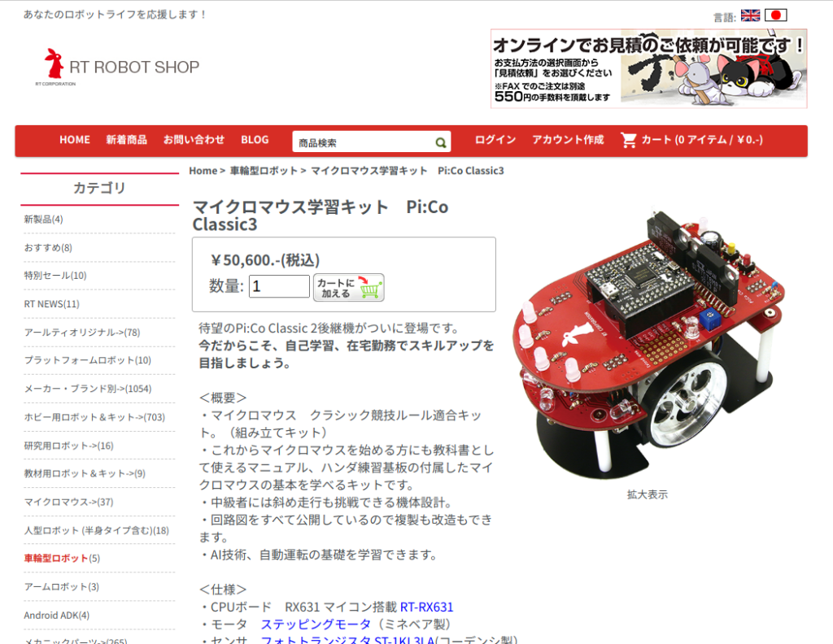833x644 pixels.
Task: Click the product title マイクロマウス学習キット Pi:Co Classic3
Action: 321,215
